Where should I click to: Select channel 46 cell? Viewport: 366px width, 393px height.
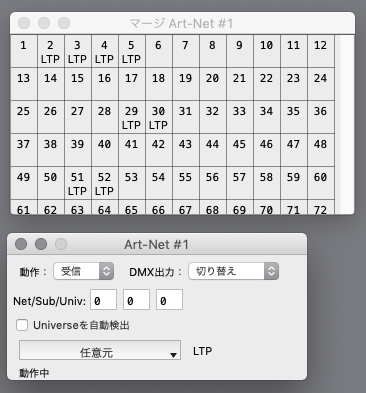(267, 150)
